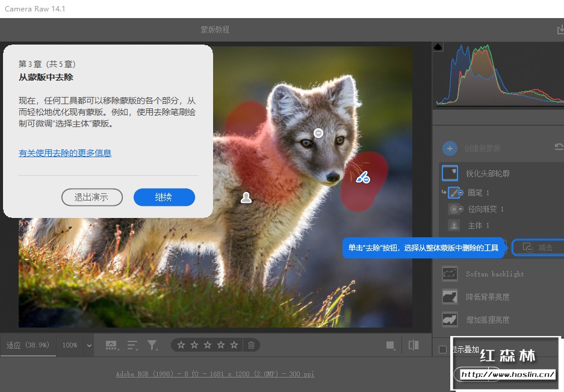This screenshot has width=564, height=392.
Task: Toggle the filmstrip icon in bottom toolbar
Action: (x=111, y=345)
